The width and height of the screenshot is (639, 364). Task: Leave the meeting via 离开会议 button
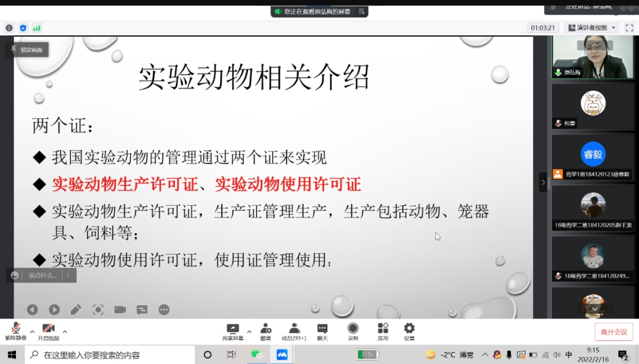[x=614, y=331]
